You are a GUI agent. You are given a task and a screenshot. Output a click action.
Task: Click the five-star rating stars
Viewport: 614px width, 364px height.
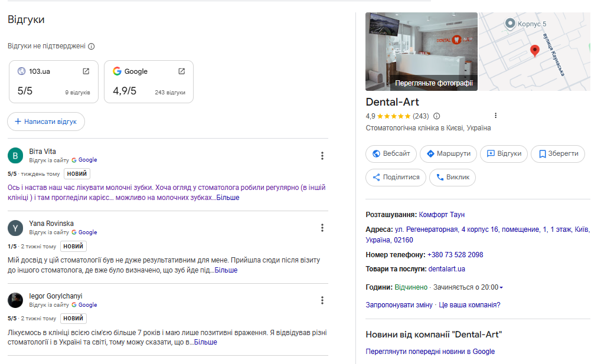394,116
